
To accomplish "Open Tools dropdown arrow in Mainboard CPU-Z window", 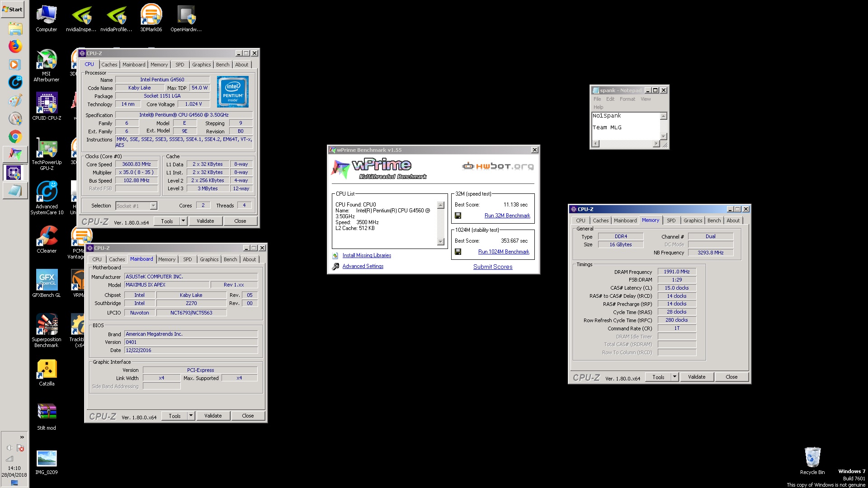I will [x=191, y=416].
